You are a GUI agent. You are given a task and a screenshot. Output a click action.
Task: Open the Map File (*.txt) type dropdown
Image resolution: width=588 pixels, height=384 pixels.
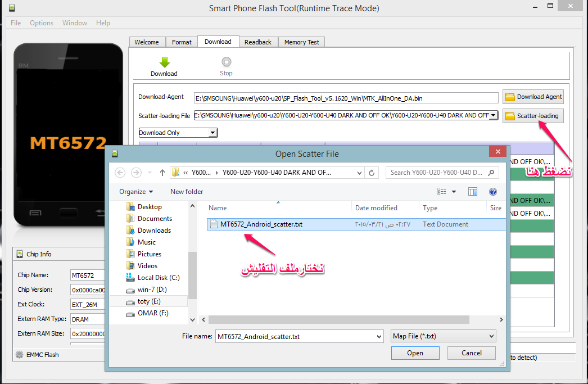[444, 336]
